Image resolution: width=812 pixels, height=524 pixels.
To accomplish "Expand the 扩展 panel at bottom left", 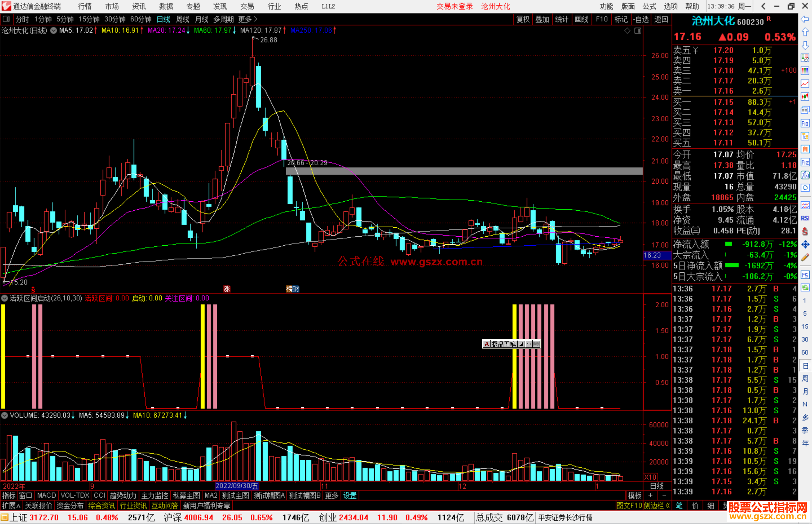I will click(11, 506).
